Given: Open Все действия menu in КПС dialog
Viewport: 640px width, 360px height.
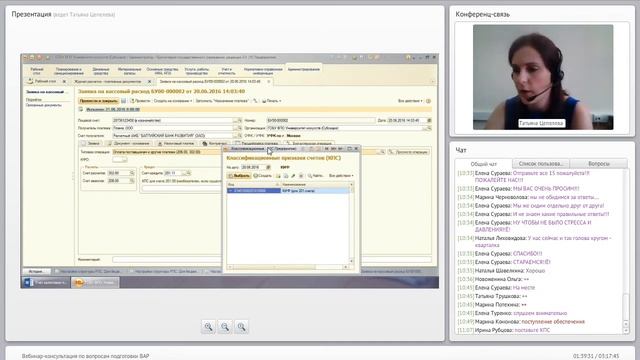Looking at the screenshot, I should pos(341,176).
